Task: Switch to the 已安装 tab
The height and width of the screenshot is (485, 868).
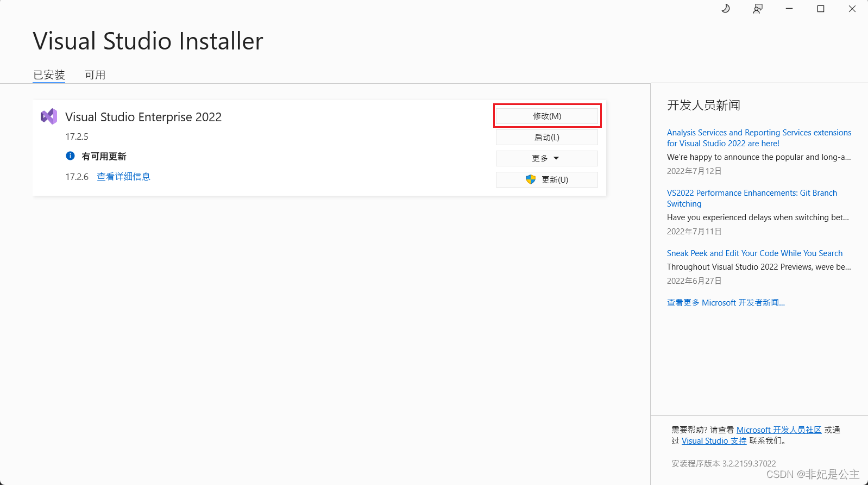Action: (49, 75)
